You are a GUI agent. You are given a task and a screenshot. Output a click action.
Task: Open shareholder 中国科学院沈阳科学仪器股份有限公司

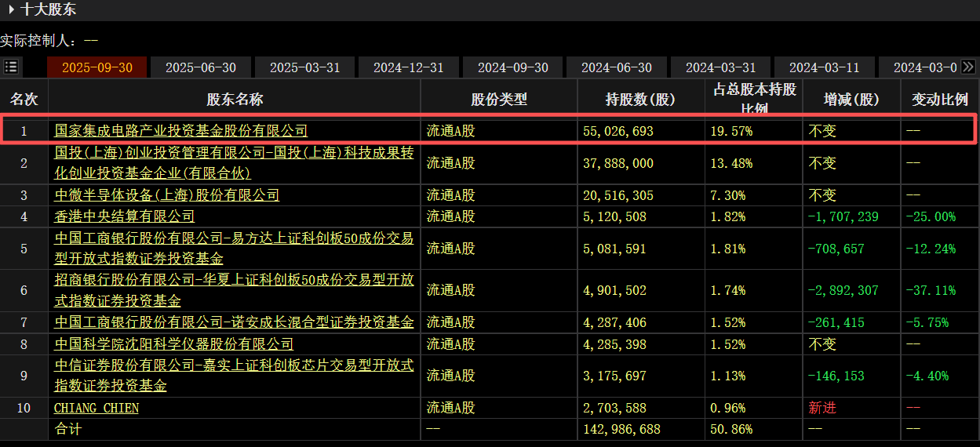(x=173, y=343)
